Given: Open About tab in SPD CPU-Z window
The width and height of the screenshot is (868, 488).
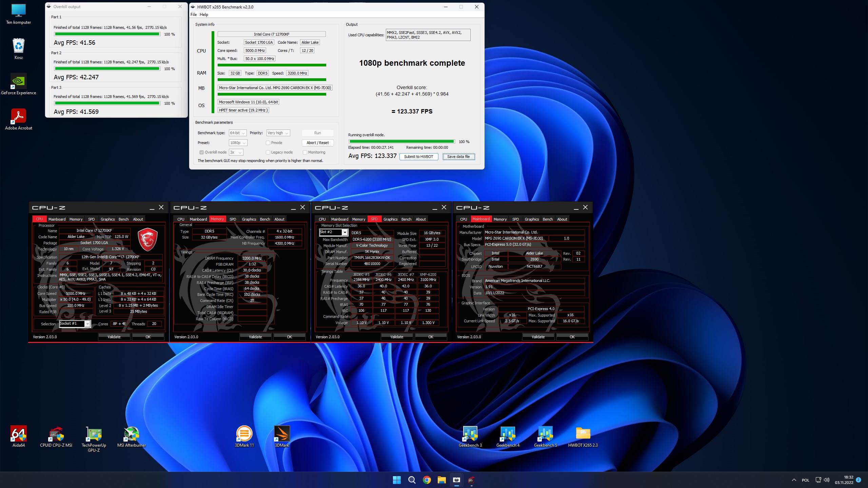Looking at the screenshot, I should click(421, 219).
